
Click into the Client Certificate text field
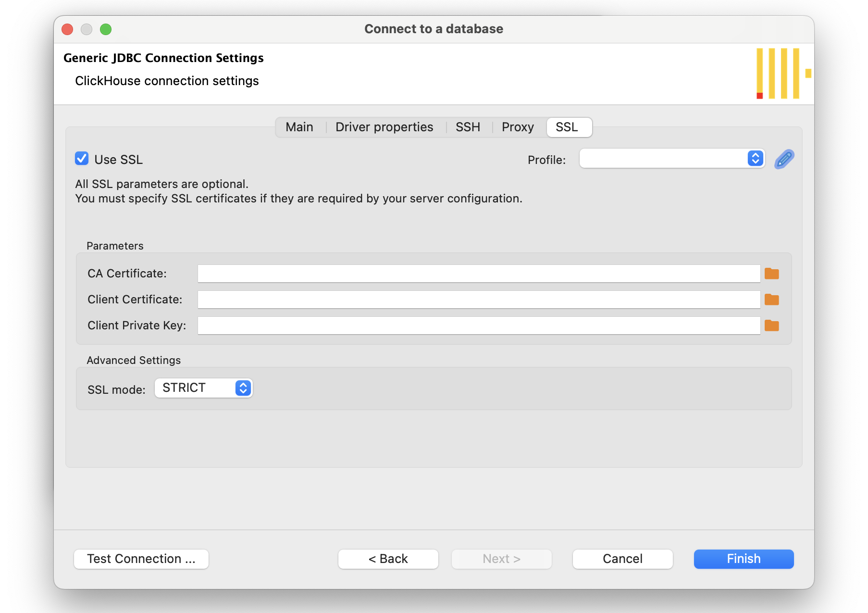pyautogui.click(x=478, y=300)
